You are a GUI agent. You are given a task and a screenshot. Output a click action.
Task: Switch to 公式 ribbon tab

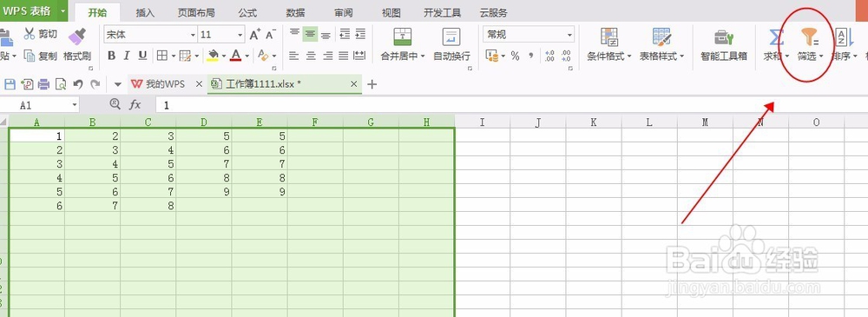point(247,13)
